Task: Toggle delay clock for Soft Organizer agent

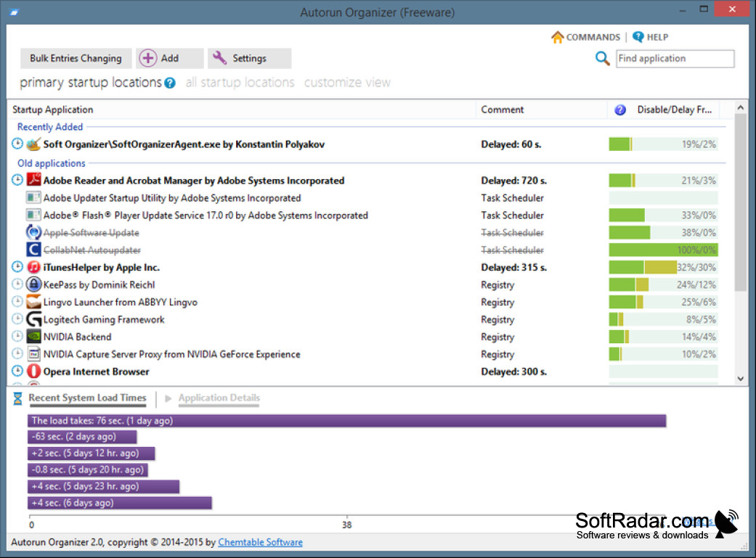Action: pyautogui.click(x=17, y=144)
